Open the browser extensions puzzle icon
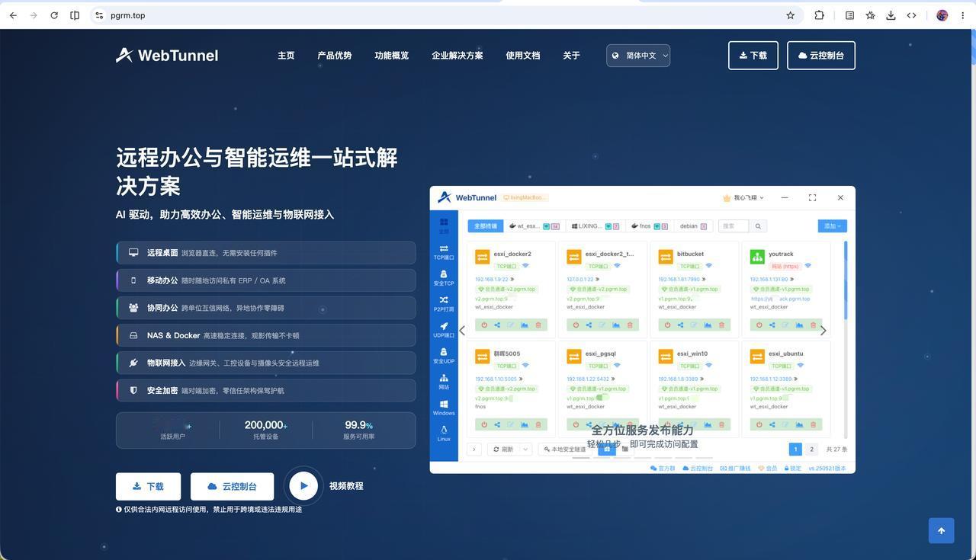Viewport: 976px width, 560px height. (820, 15)
